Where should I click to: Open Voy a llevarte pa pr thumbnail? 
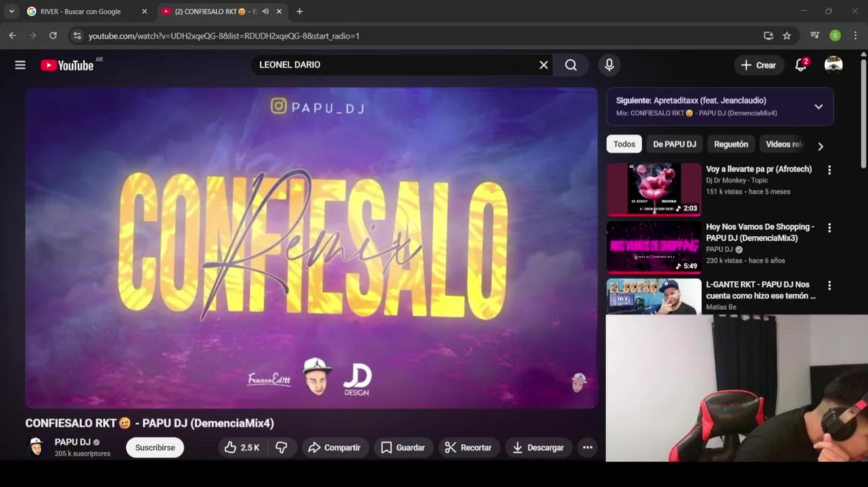tap(654, 189)
